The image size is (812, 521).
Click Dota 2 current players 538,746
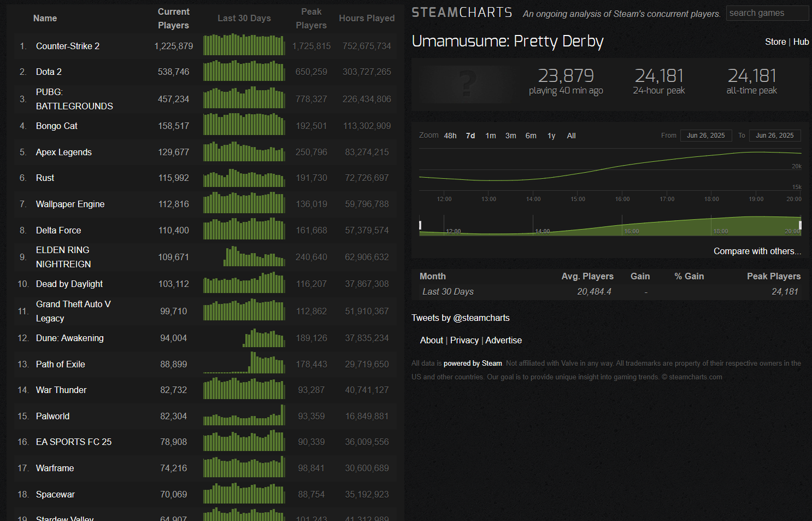[x=174, y=72]
